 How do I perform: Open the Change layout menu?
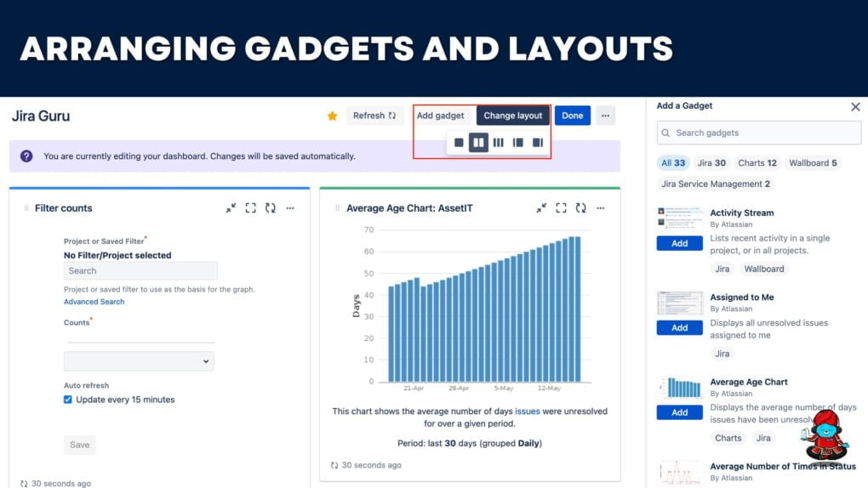(x=512, y=116)
